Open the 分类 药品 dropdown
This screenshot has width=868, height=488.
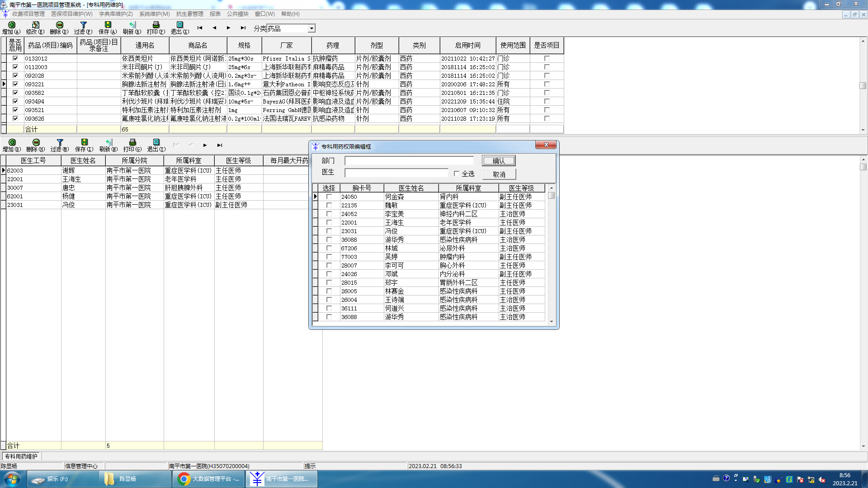(x=311, y=28)
